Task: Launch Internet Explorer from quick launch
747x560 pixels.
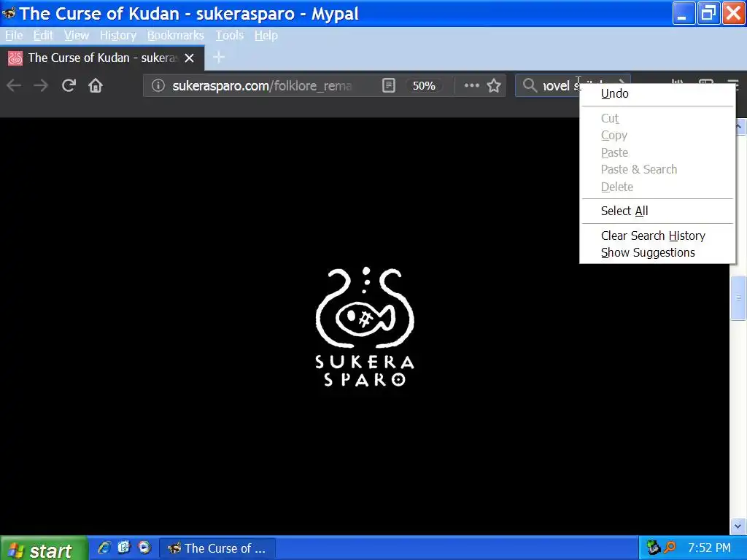Action: pos(104,548)
